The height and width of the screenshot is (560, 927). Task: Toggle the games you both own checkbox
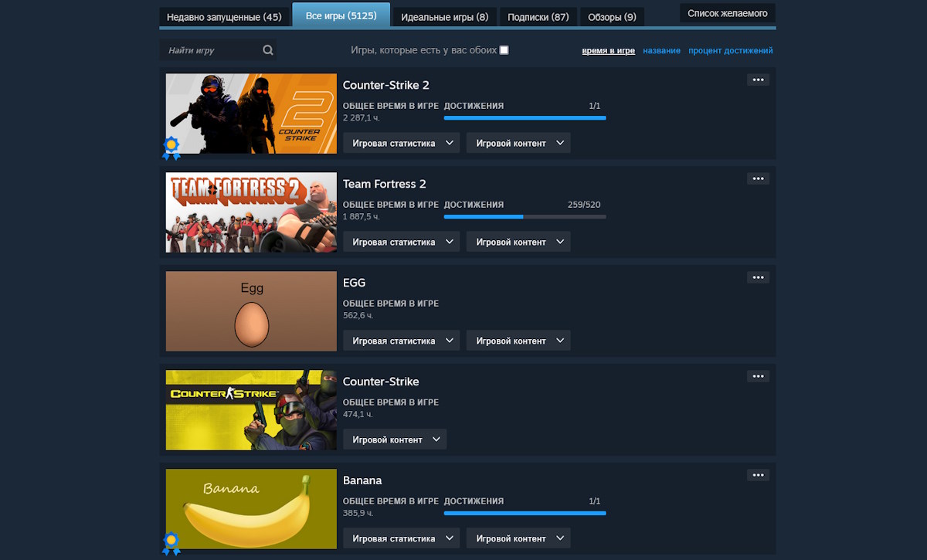(504, 50)
